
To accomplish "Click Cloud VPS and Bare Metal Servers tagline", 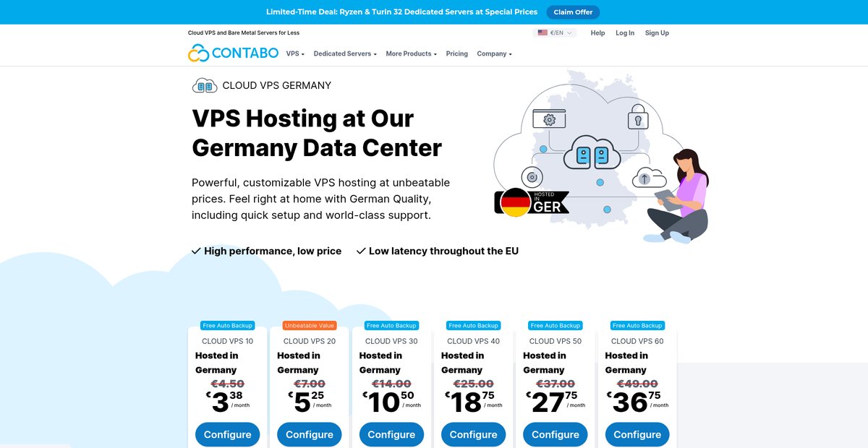I will tap(244, 33).
